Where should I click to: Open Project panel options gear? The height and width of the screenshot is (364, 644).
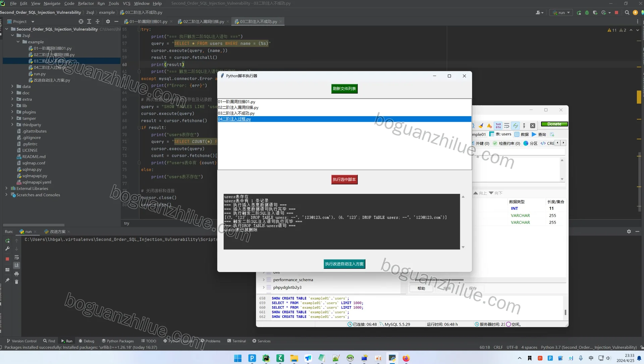(108, 21)
